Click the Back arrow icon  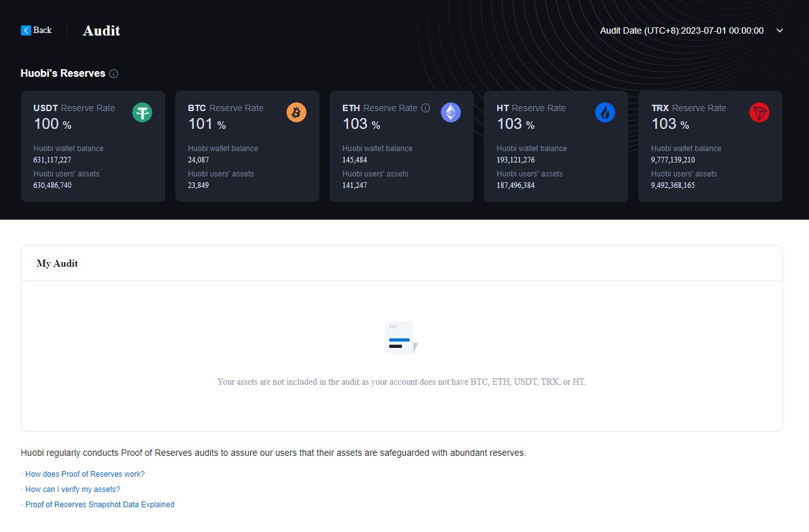tap(25, 30)
